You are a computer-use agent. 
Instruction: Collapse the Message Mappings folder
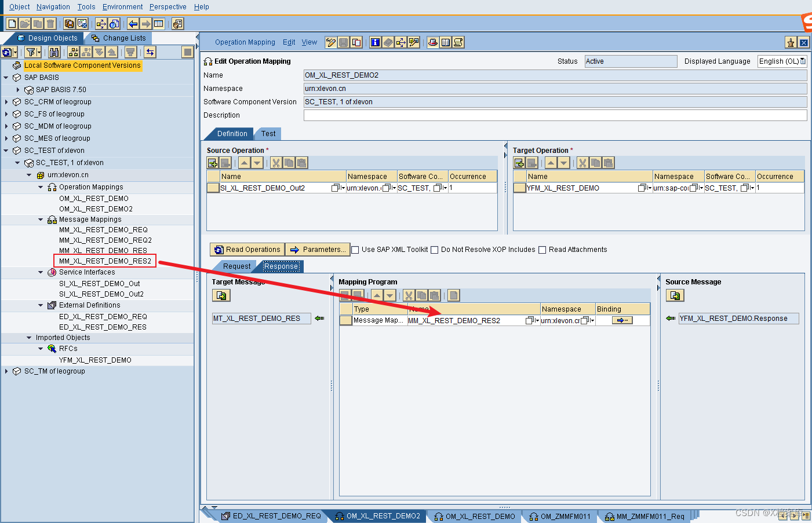pyautogui.click(x=41, y=220)
